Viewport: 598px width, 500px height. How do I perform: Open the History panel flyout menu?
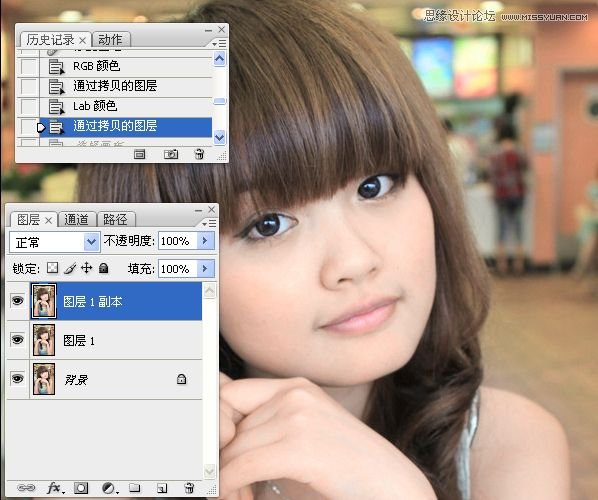tap(220, 44)
